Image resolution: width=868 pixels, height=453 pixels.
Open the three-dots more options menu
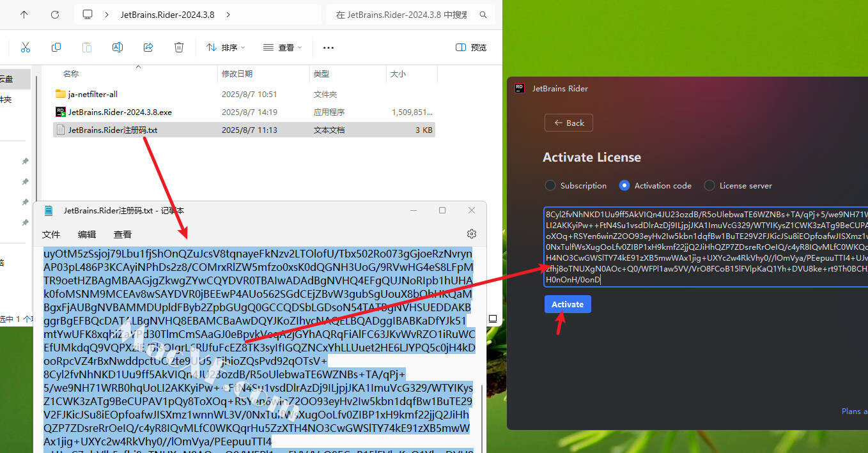point(329,47)
